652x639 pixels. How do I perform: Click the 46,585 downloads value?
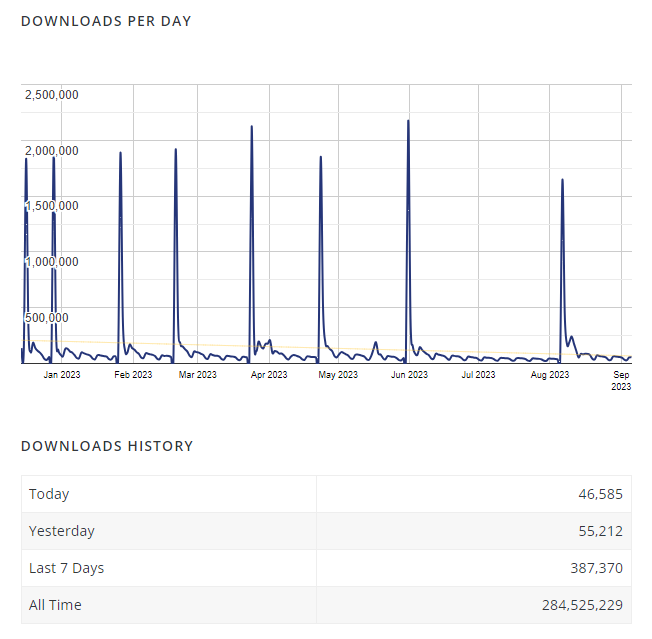598,494
